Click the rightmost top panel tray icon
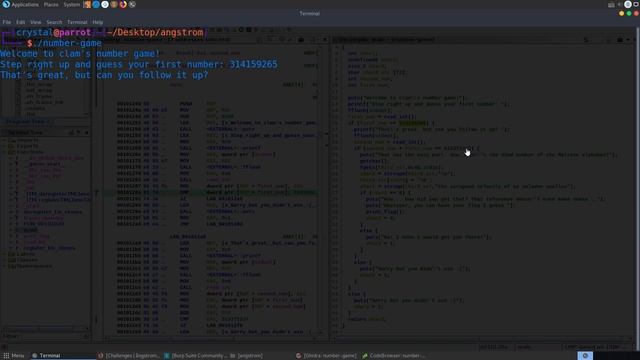This screenshot has width=640, height=360. pos(636,4)
